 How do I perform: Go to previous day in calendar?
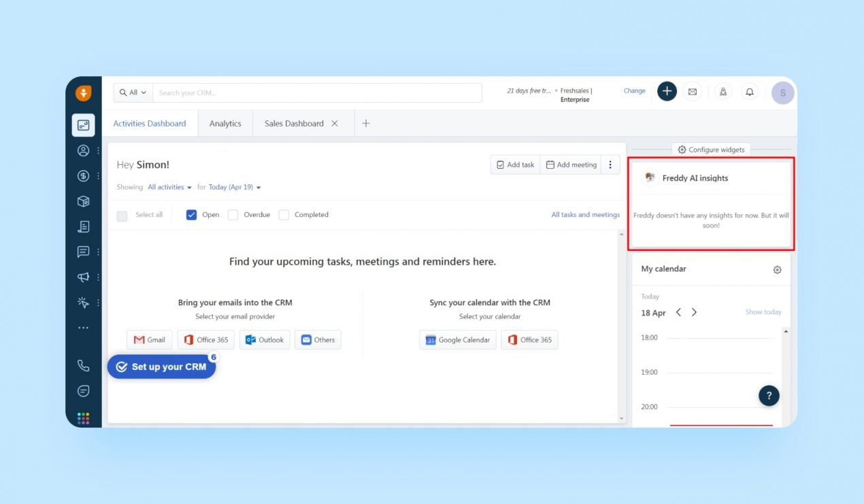(678, 312)
